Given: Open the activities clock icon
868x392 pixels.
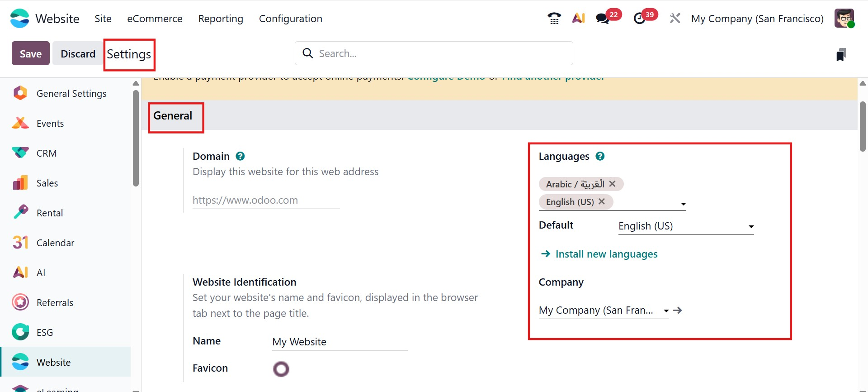Looking at the screenshot, I should point(639,19).
